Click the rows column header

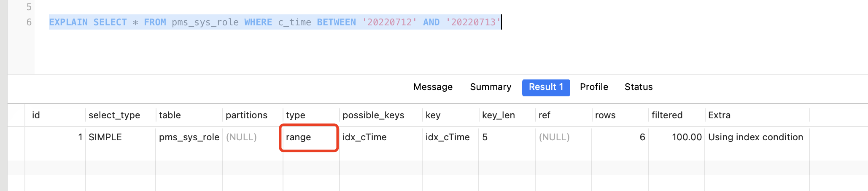click(605, 115)
